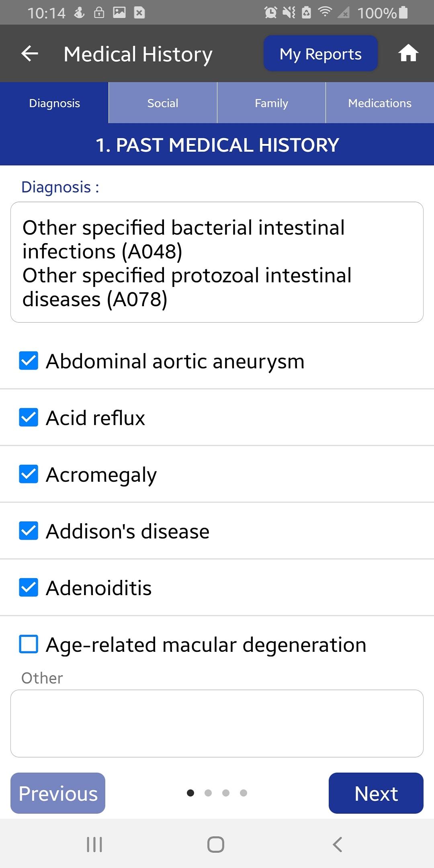Tap the Next button
The height and width of the screenshot is (868, 434).
click(376, 793)
